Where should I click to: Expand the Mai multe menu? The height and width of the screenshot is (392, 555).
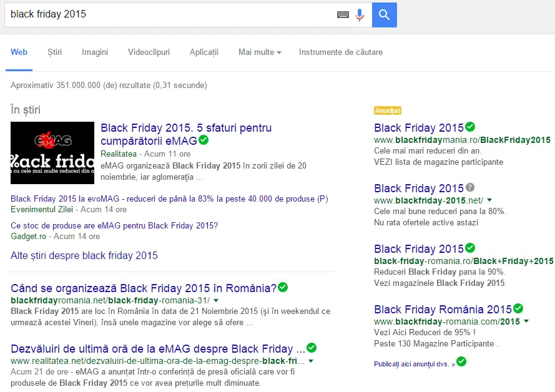260,52
